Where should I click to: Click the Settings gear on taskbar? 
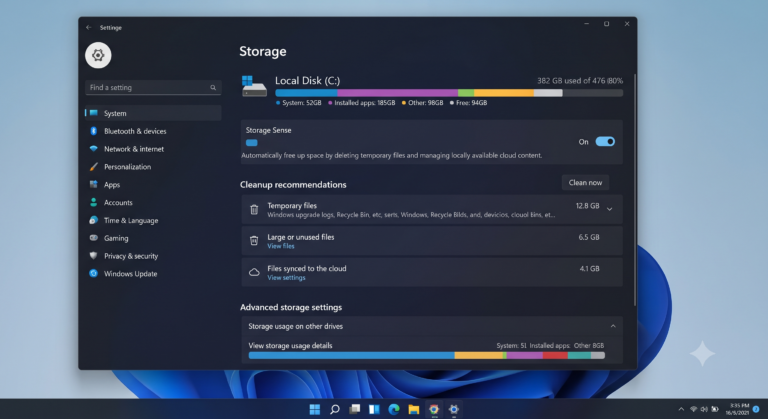tap(454, 409)
